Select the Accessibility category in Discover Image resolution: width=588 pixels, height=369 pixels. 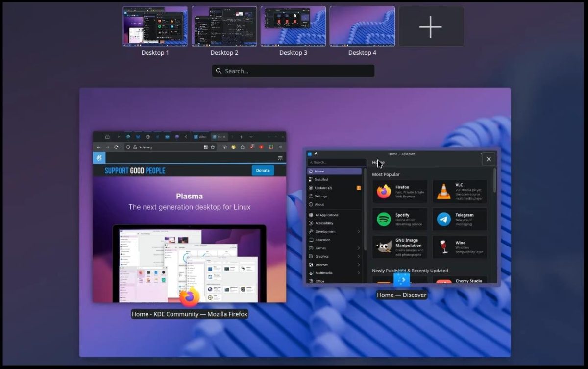334,223
